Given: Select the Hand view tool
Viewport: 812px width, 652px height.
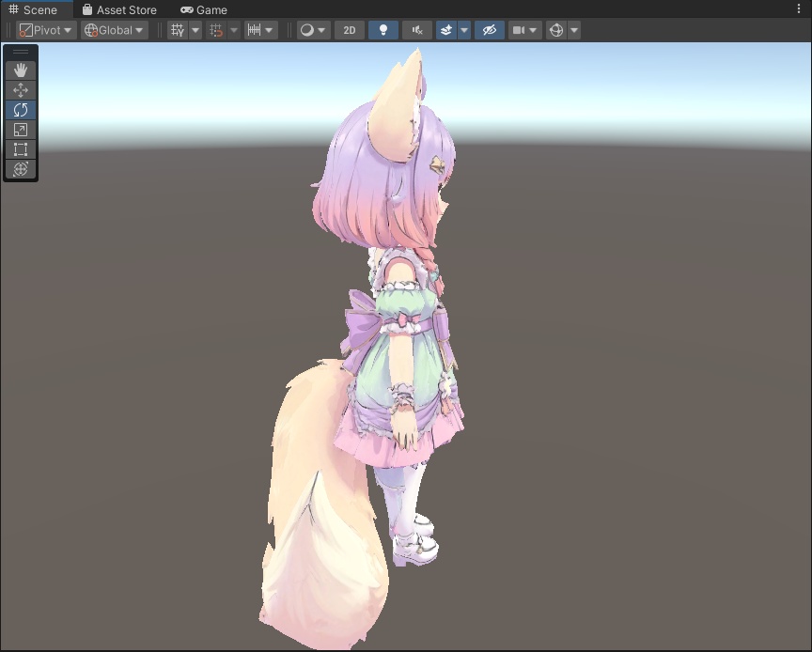Looking at the screenshot, I should pos(21,70).
